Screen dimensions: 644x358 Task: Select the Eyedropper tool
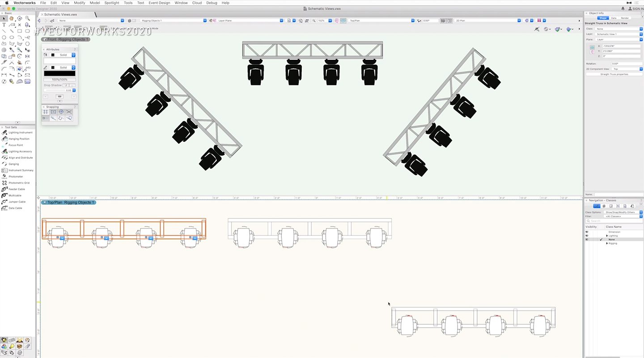click(x=12, y=50)
